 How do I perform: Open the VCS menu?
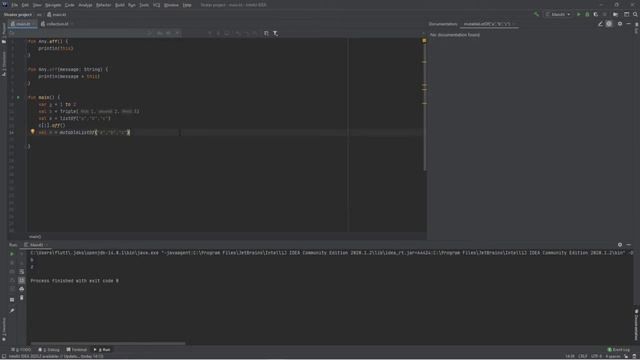[x=156, y=5]
